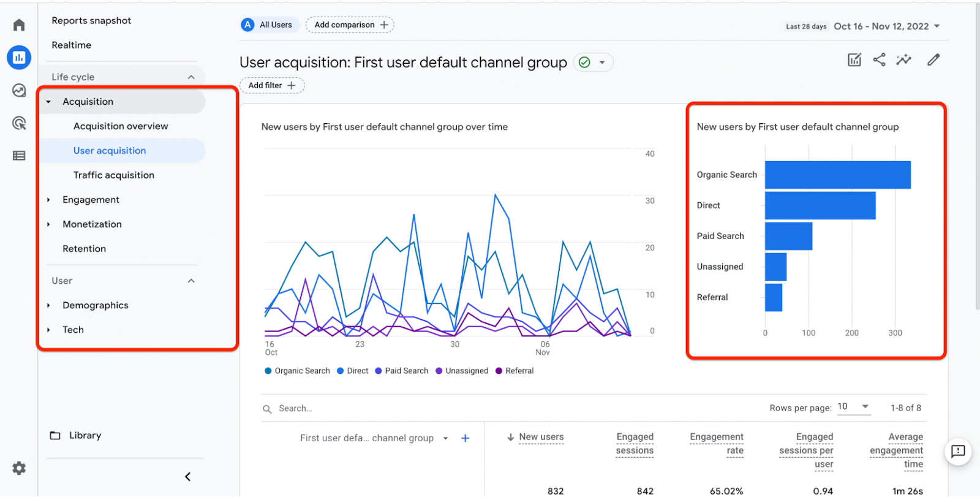Click the Add filter button

point(272,86)
